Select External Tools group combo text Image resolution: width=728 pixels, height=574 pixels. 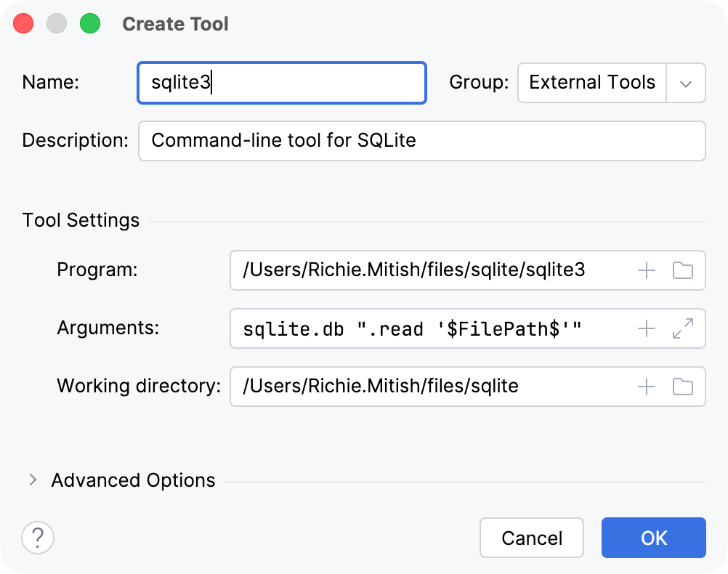(592, 83)
